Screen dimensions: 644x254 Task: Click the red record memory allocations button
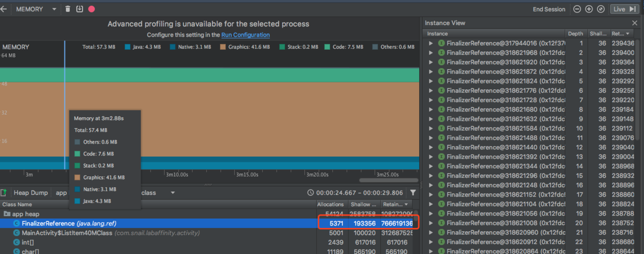(x=91, y=9)
